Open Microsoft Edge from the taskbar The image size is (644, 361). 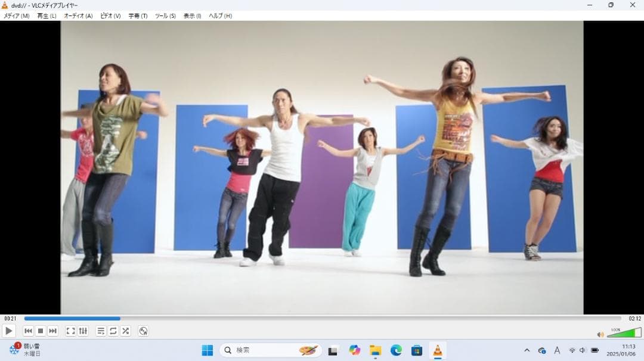click(395, 351)
